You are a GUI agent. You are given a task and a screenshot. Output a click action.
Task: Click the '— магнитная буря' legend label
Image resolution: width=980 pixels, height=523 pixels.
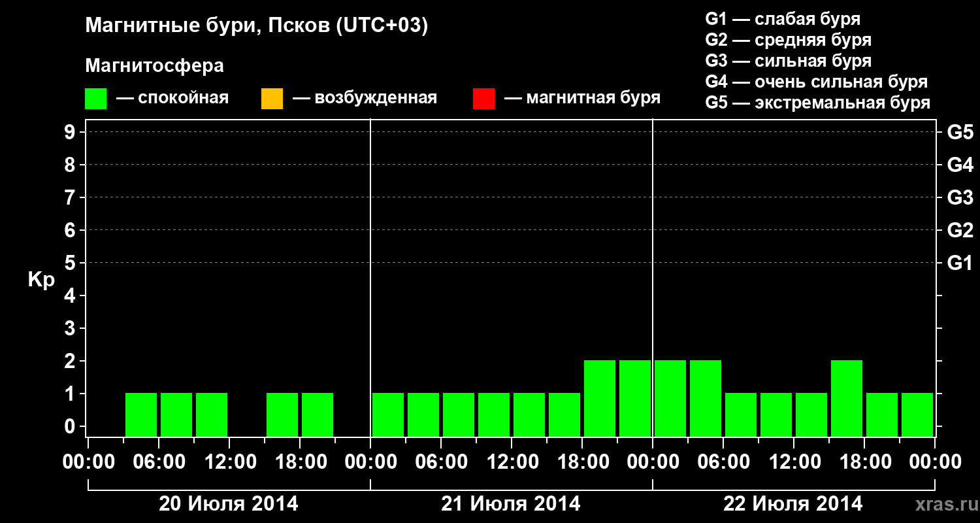[x=583, y=98]
